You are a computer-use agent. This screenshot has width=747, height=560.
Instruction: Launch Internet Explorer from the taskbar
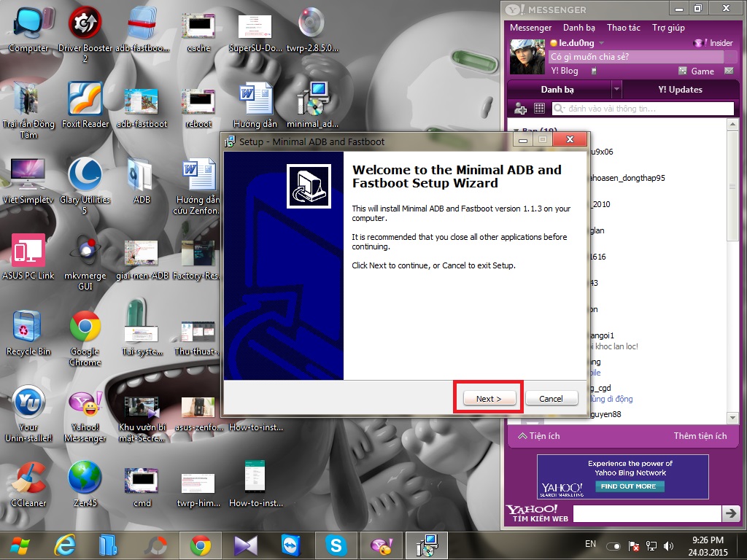[65, 545]
